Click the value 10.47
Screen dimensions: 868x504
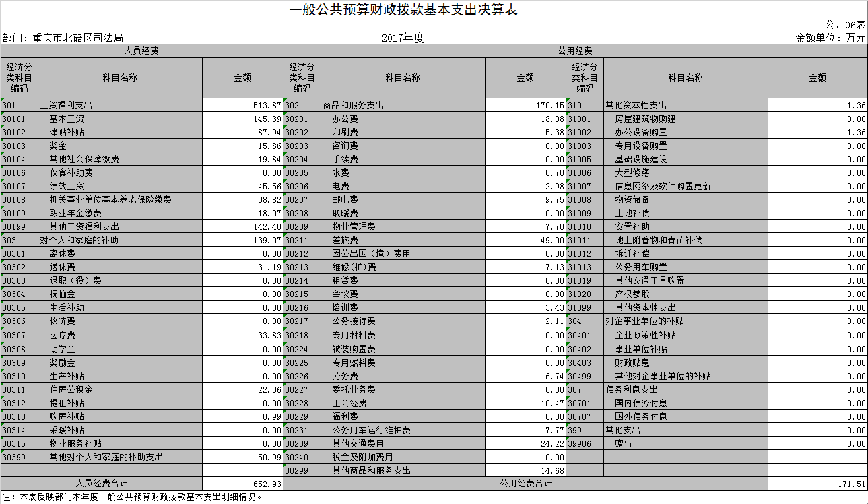[525, 403]
